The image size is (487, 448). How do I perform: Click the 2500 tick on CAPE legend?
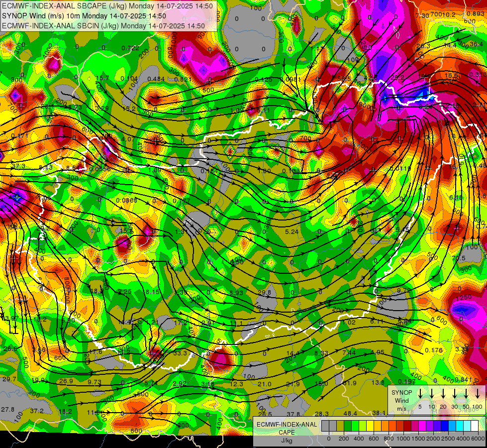pos(449,439)
